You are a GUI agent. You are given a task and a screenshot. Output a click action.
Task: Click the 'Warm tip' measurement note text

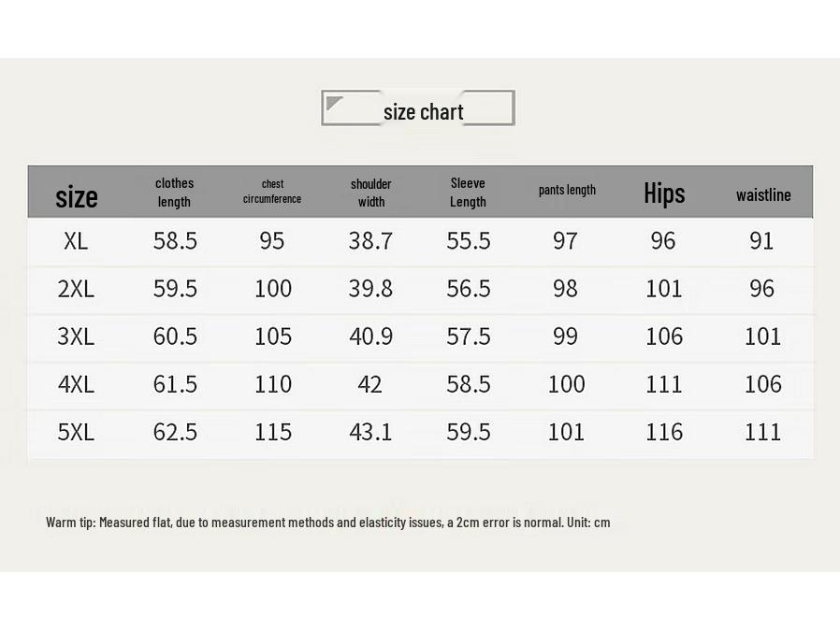click(327, 523)
